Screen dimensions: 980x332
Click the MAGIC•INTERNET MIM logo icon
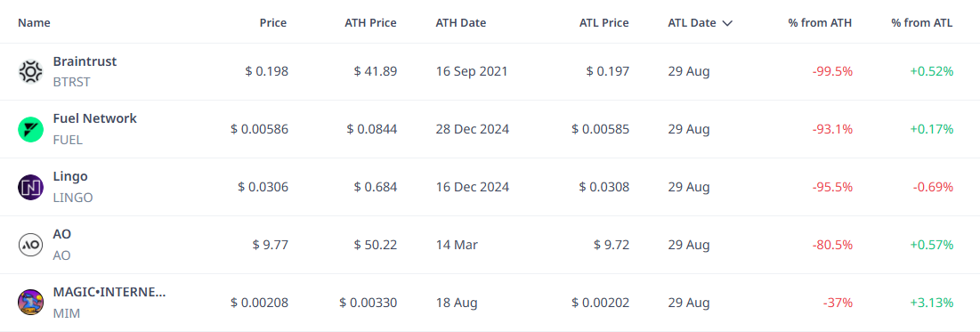pyautogui.click(x=30, y=302)
